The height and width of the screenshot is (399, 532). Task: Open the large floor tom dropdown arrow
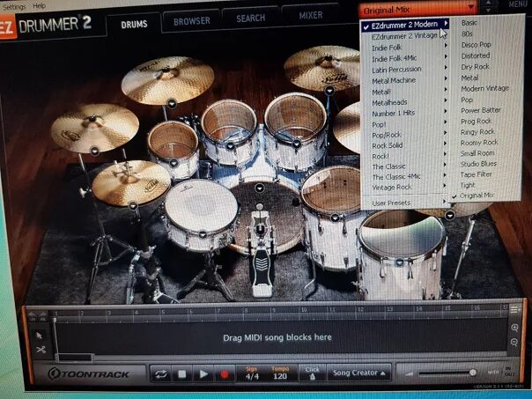click(401, 262)
